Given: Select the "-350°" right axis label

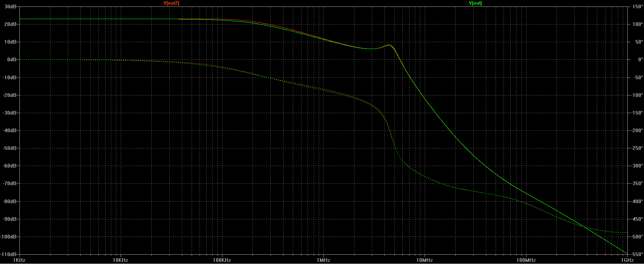Looking at the screenshot, I should (x=637, y=183).
